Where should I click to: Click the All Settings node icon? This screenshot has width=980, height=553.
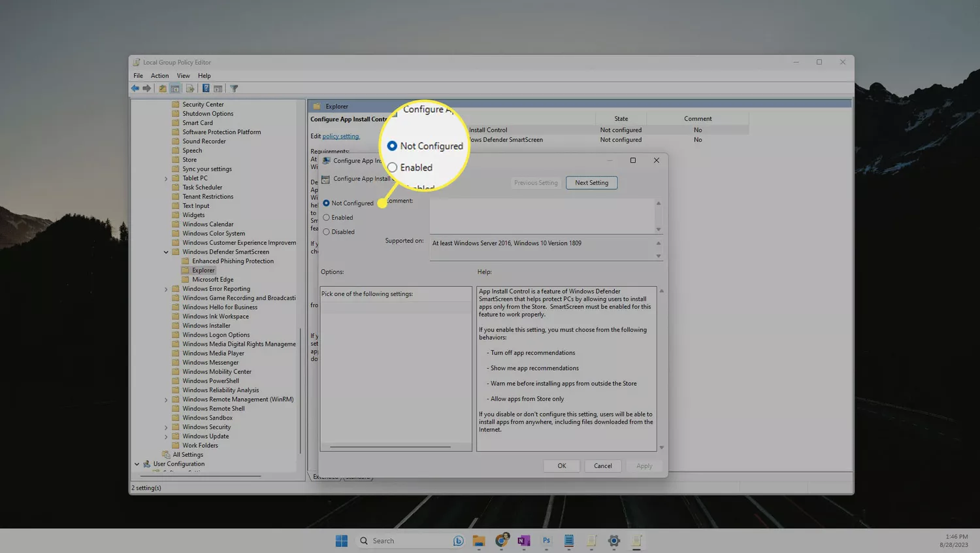166,454
